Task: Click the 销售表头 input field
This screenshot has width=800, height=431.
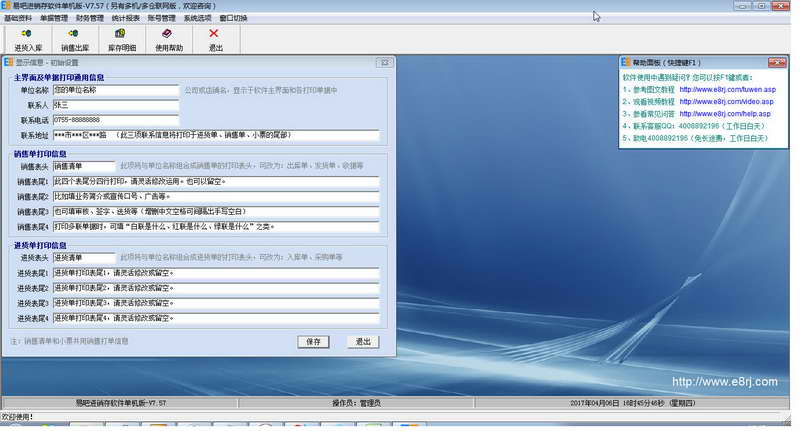Action: click(x=84, y=166)
